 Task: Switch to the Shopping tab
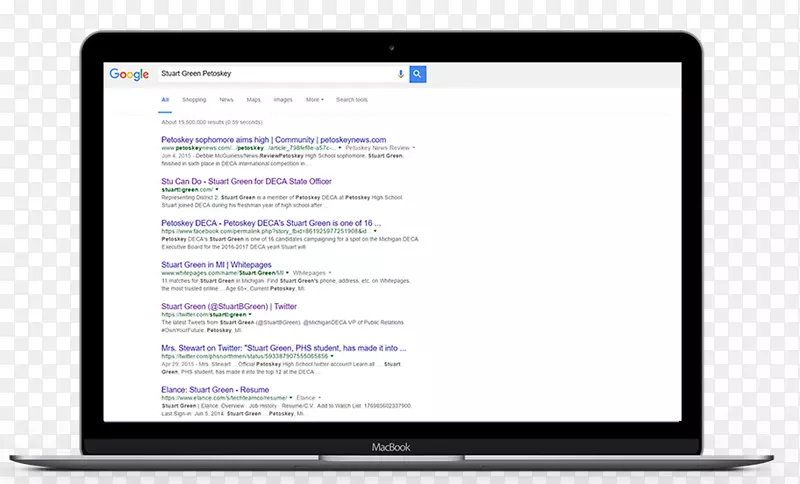pos(194,100)
